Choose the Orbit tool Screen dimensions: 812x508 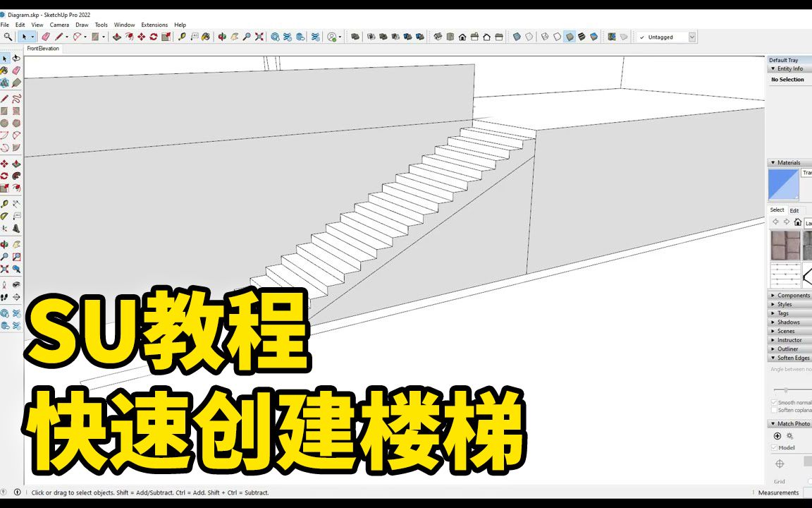[x=7, y=245]
